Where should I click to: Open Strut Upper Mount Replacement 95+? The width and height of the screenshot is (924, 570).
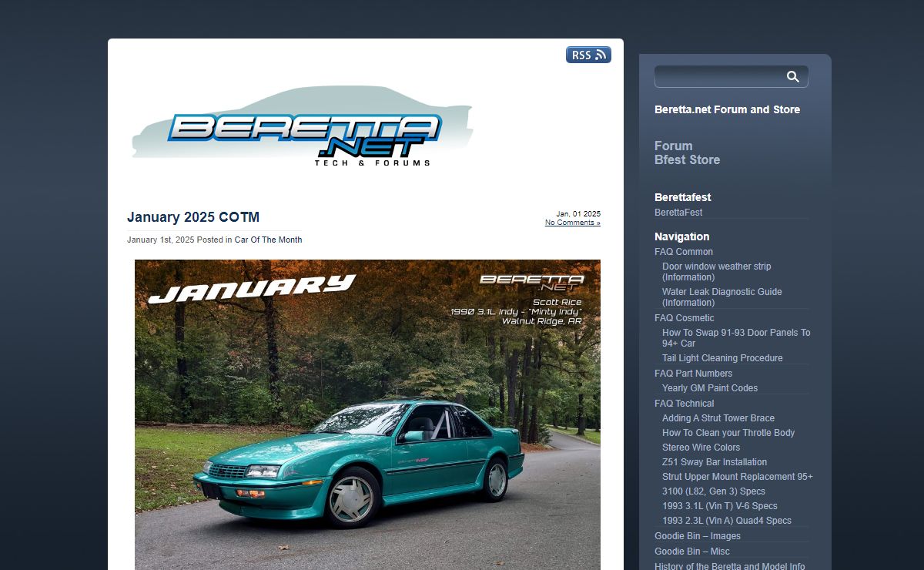tap(738, 477)
